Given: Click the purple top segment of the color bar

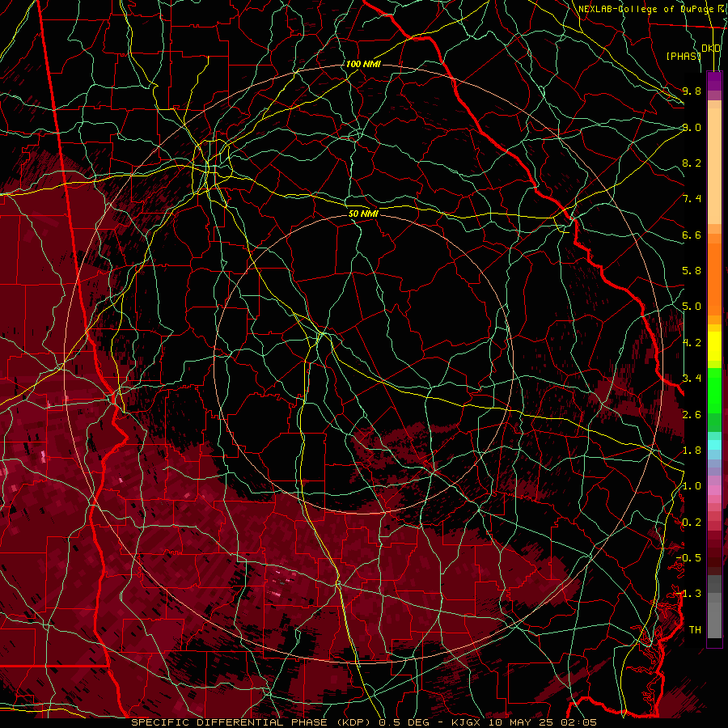Looking at the screenshot, I should coord(714,81).
